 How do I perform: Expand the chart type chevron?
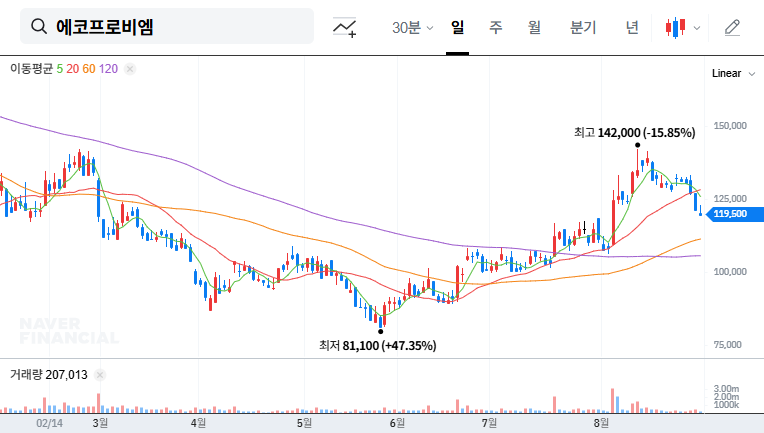tap(697, 28)
